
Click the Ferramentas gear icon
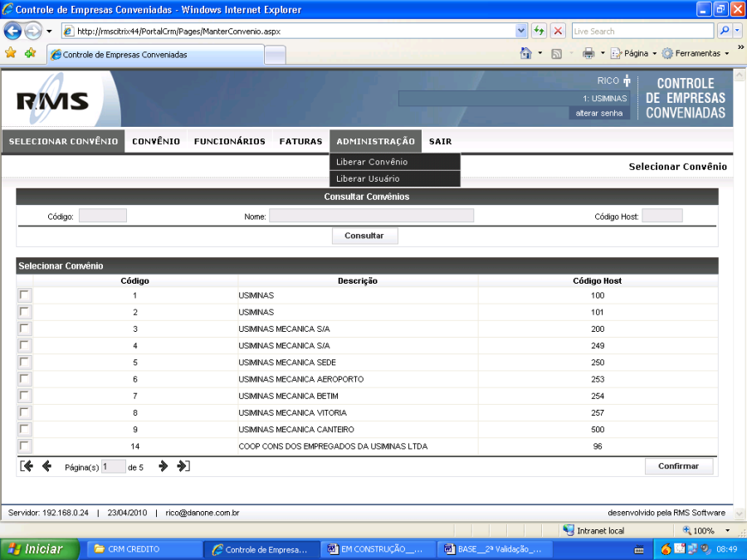pyautogui.click(x=667, y=53)
